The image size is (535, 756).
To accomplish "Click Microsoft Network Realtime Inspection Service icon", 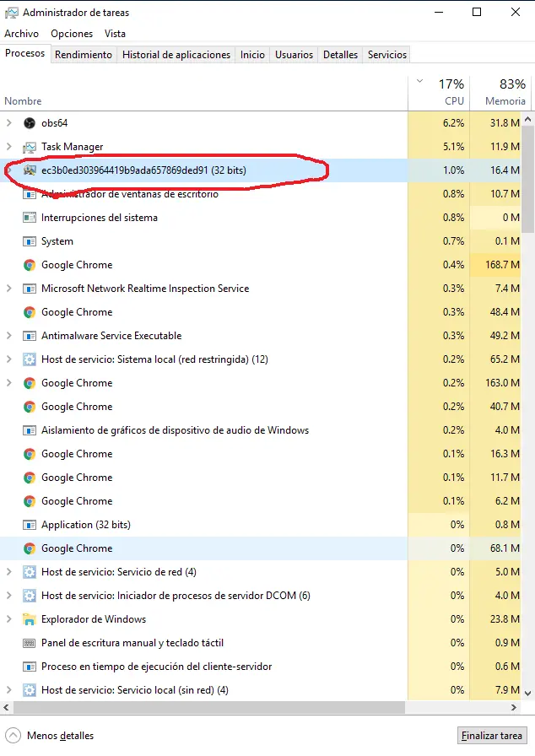I will pyautogui.click(x=30, y=289).
